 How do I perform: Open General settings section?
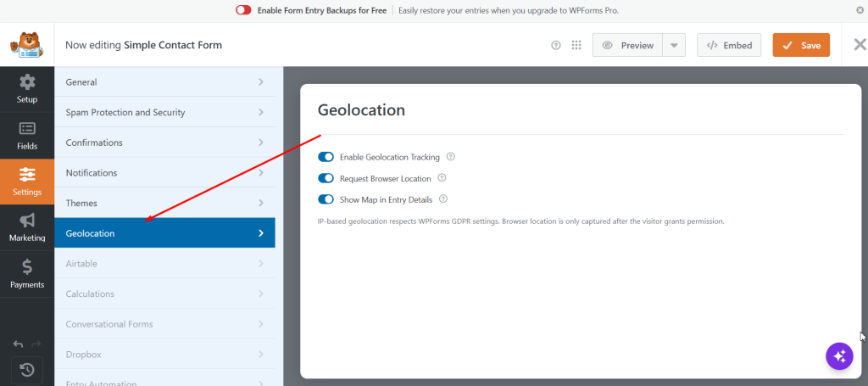coord(164,82)
